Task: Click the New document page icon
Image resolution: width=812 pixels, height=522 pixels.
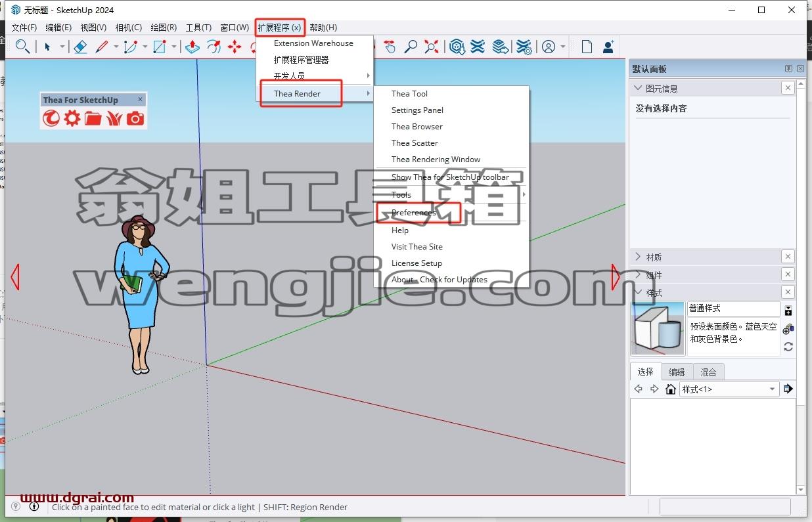Action: coord(587,47)
